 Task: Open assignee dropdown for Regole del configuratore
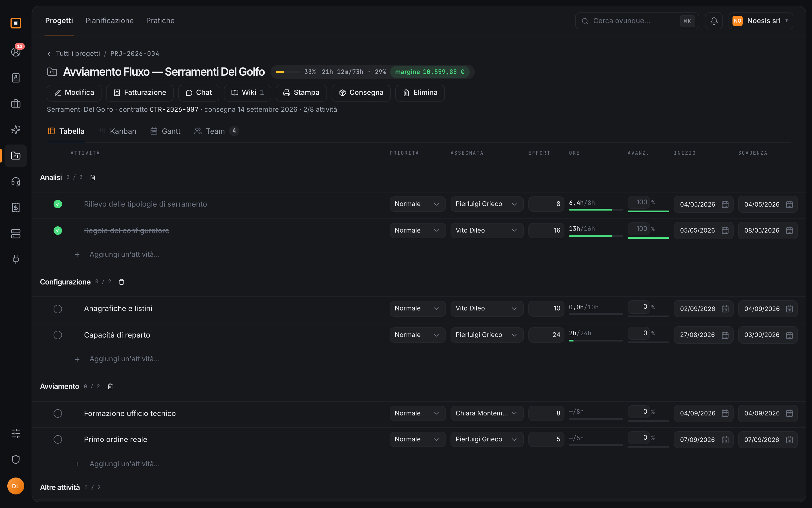(487, 231)
